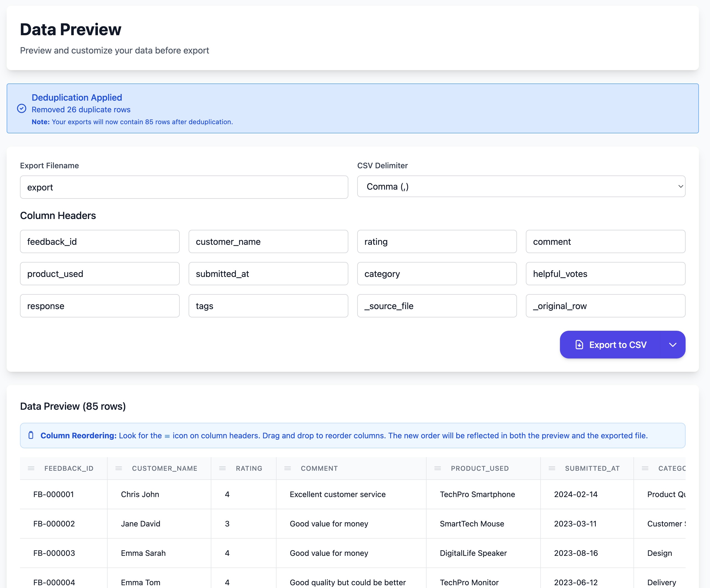Click the CATEGORY column drag handle icon
The height and width of the screenshot is (588, 710).
645,468
